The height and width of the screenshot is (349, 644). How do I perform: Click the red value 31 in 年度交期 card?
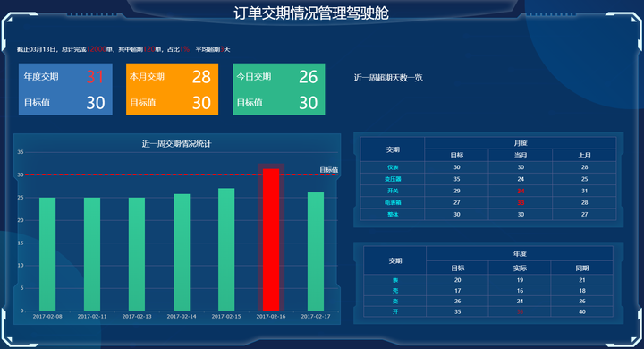click(x=96, y=77)
